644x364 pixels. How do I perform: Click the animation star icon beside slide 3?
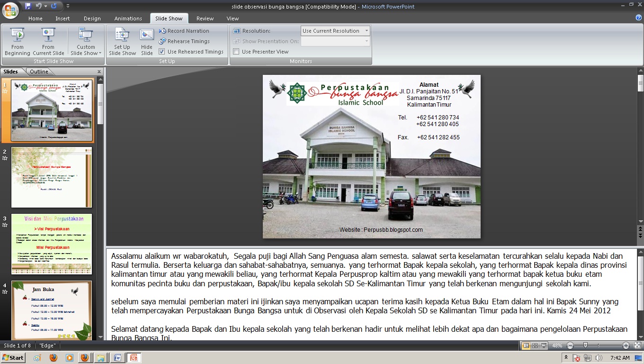coord(5,225)
